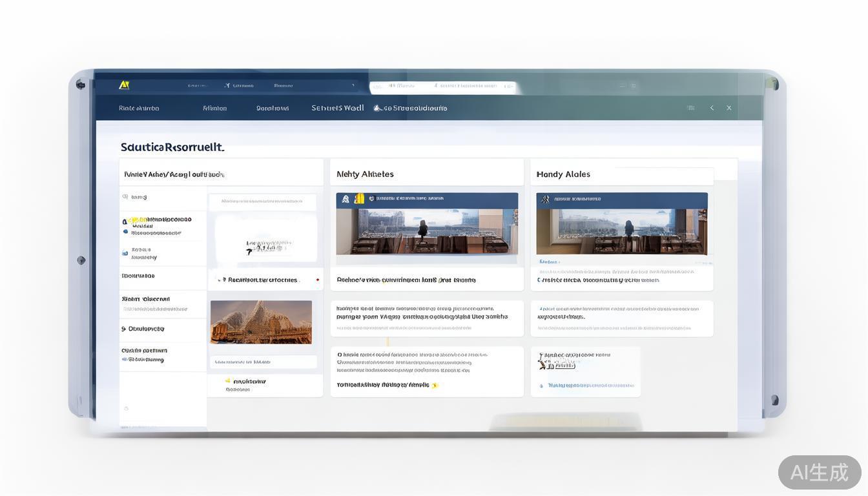This screenshot has width=868, height=496.
Task: Click the logo icon in the right card's image header
Action: point(546,199)
